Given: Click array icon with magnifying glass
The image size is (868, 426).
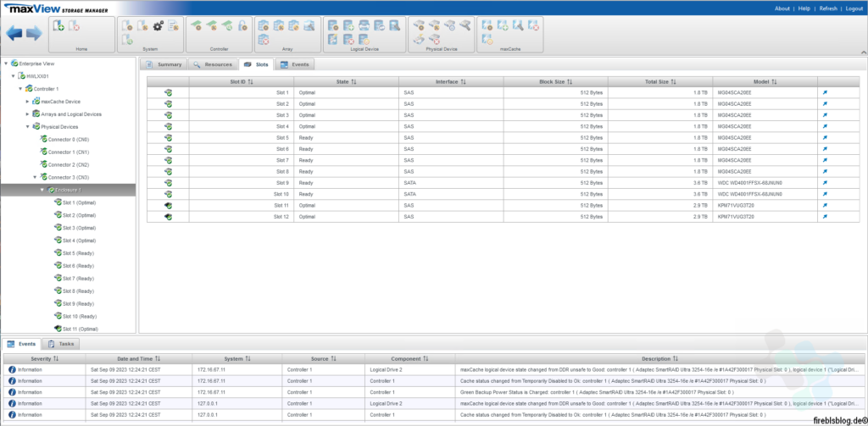Looking at the screenshot, I should pyautogui.click(x=309, y=25).
